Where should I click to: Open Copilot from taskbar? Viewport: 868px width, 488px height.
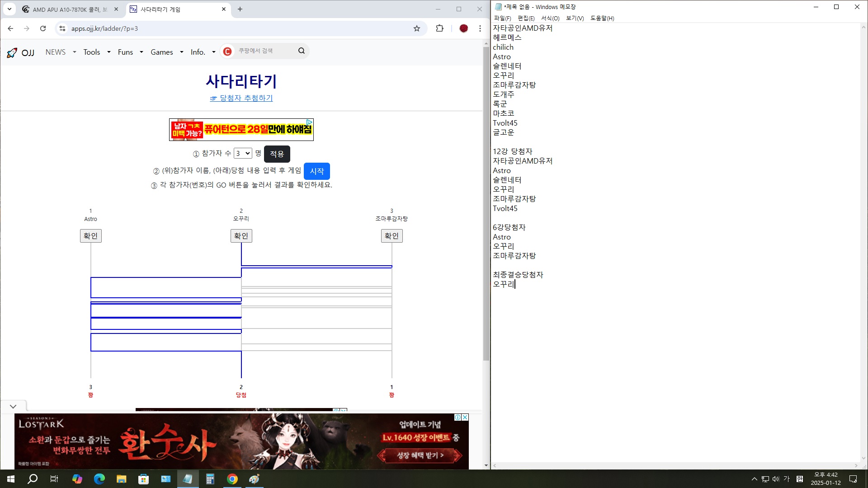point(77,479)
